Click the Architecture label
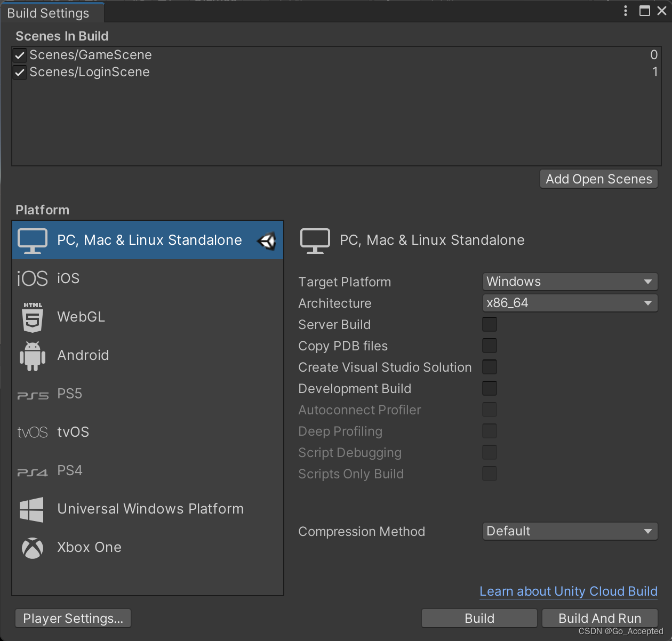672x641 pixels. (x=335, y=303)
